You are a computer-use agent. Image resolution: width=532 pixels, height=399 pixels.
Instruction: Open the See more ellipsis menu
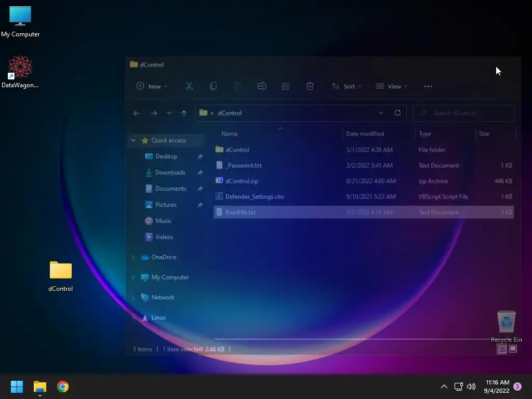coord(428,86)
